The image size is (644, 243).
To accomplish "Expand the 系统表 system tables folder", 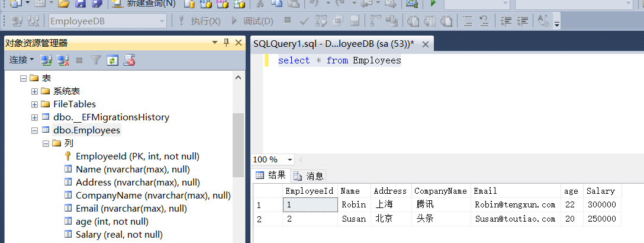I will [34, 91].
